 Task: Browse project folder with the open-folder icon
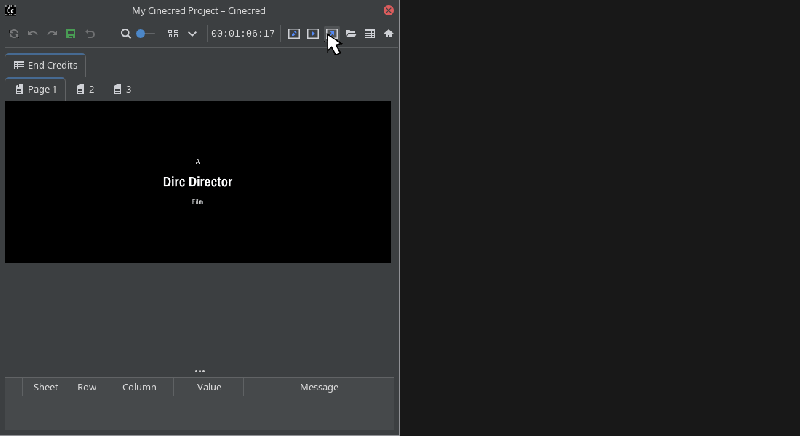[x=351, y=34]
